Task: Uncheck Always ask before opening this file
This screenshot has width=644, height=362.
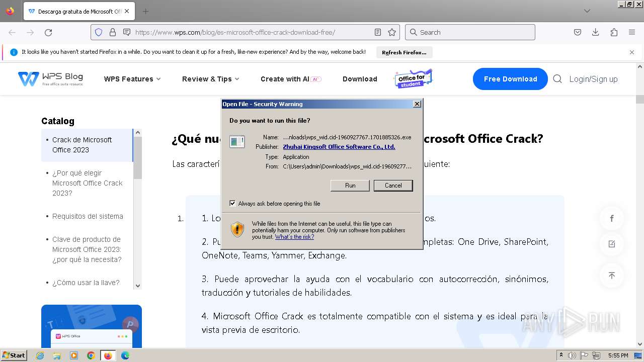Action: (x=232, y=204)
